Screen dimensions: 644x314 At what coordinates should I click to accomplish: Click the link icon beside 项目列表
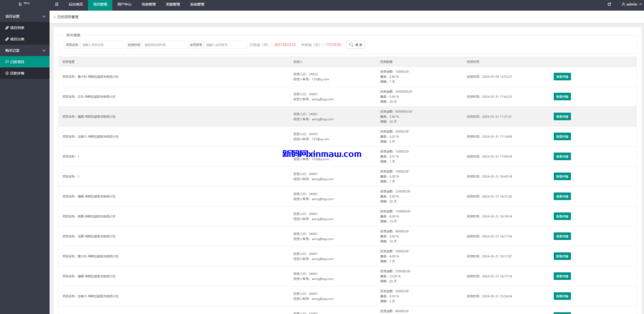pos(7,28)
